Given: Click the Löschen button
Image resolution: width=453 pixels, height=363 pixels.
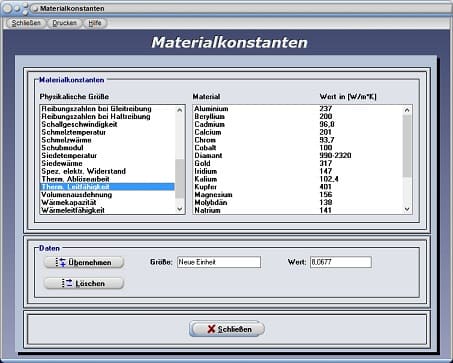Looking at the screenshot, I should point(84,283).
